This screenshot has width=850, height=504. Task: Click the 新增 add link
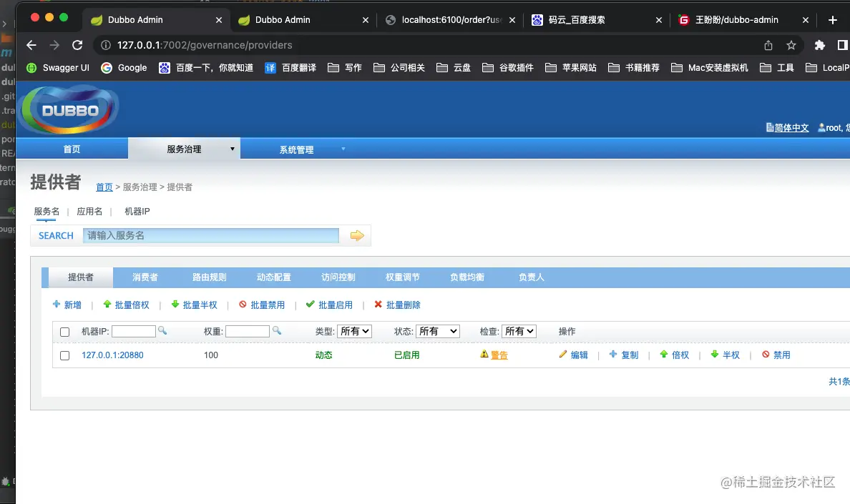tap(67, 305)
